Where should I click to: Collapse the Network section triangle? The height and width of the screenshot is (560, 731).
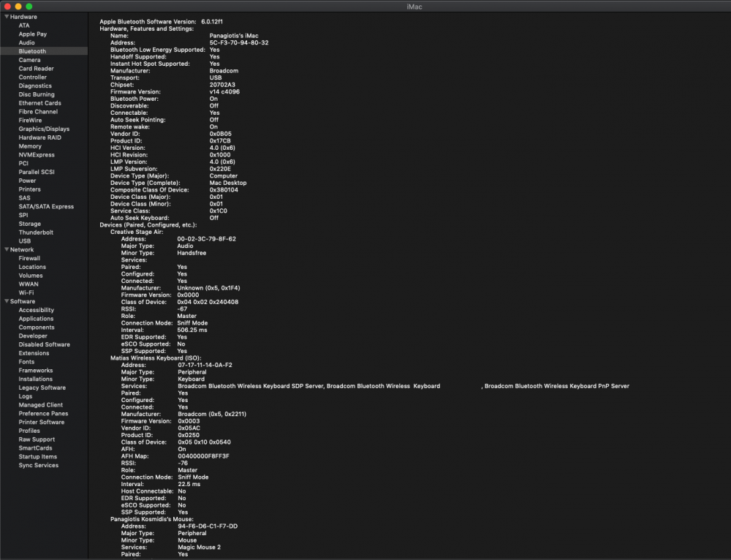7,249
